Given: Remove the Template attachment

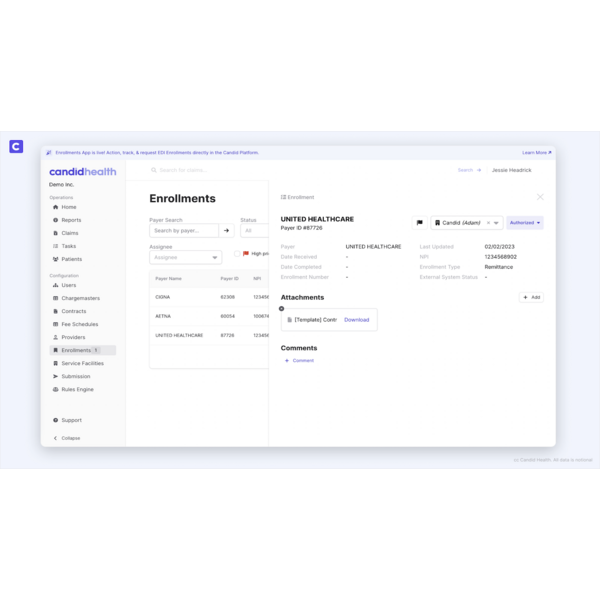Looking at the screenshot, I should 282,308.
